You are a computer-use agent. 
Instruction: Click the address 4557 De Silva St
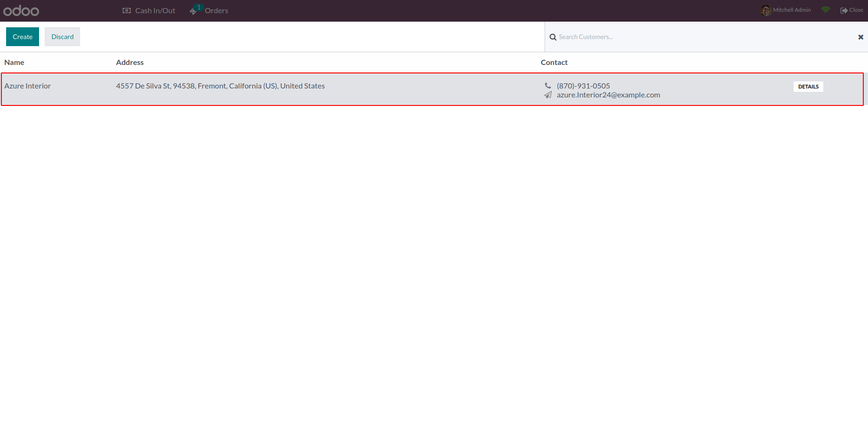point(220,86)
